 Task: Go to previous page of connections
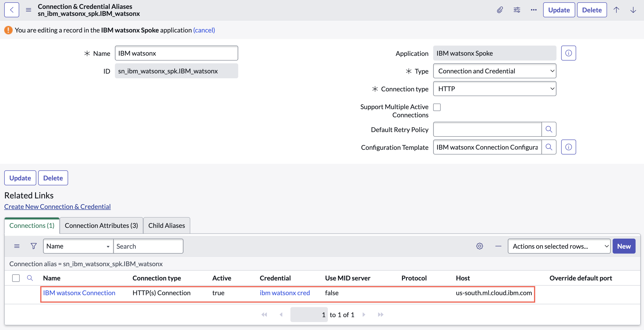tap(281, 315)
